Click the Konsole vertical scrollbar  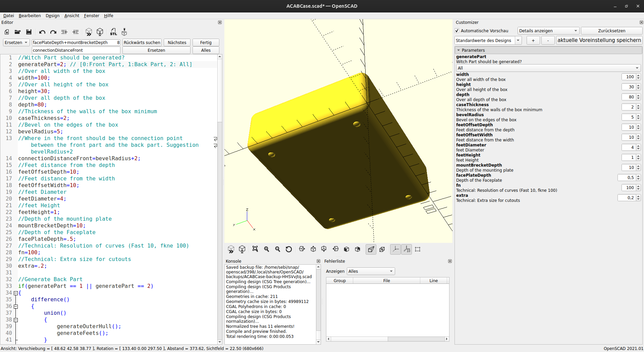[x=318, y=302]
